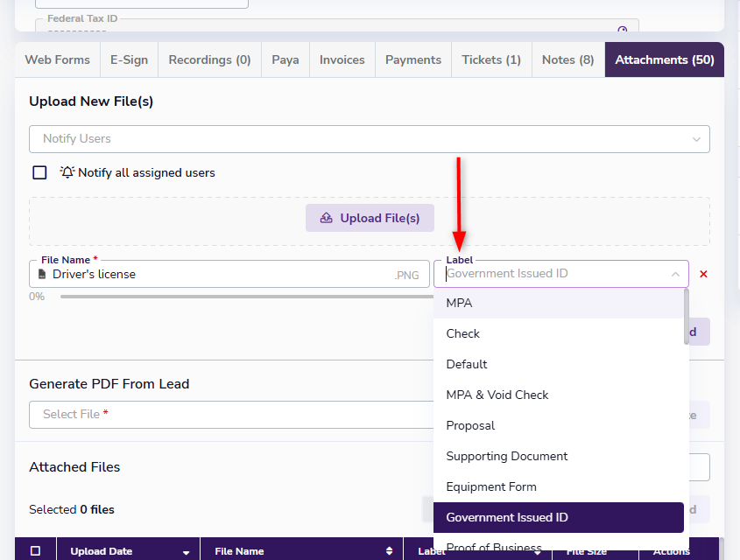Image resolution: width=740 pixels, height=560 pixels.
Task: View the Tickets (1) tab
Action: pos(491,59)
